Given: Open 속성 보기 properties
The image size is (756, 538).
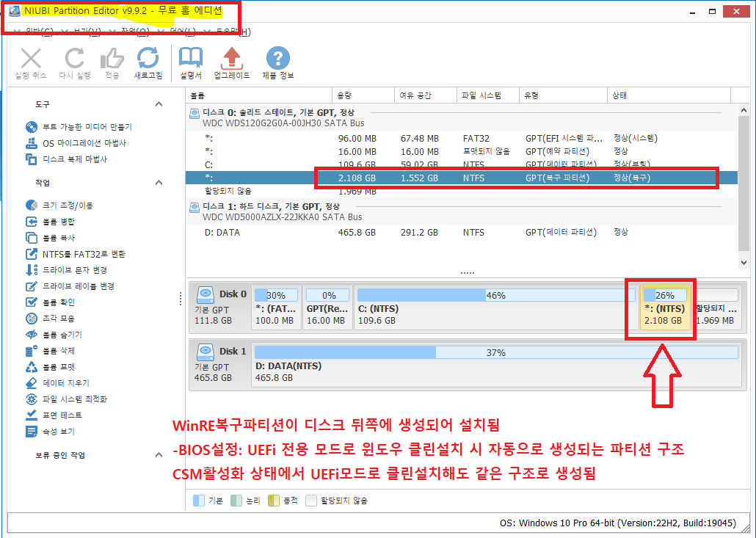Looking at the screenshot, I should tap(50, 432).
